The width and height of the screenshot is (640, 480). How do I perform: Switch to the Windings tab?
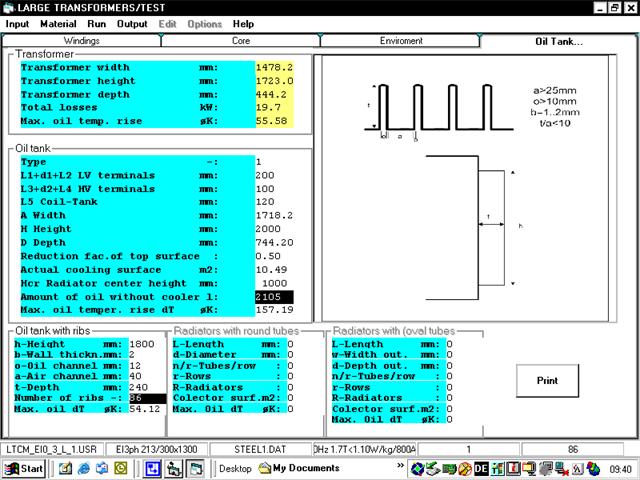(82, 41)
